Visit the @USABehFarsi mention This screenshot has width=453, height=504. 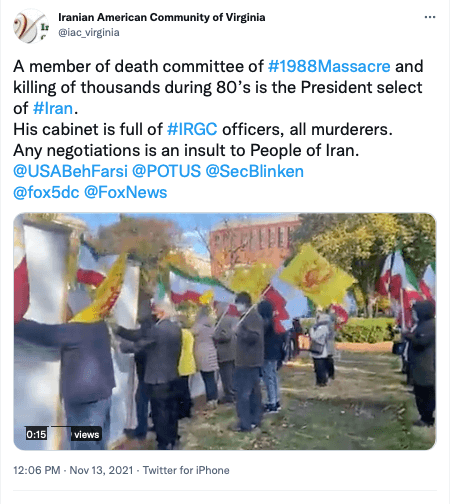pos(70,171)
